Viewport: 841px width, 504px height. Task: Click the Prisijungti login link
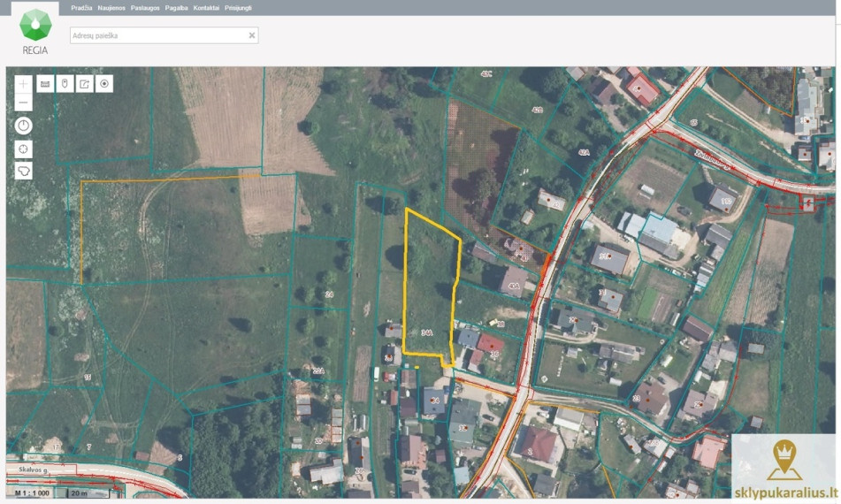click(x=238, y=8)
